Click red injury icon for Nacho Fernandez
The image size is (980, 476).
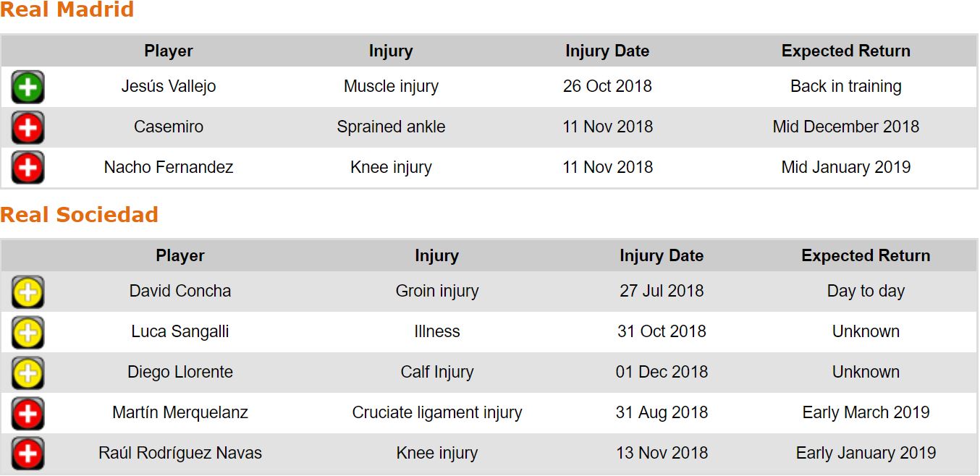28,168
